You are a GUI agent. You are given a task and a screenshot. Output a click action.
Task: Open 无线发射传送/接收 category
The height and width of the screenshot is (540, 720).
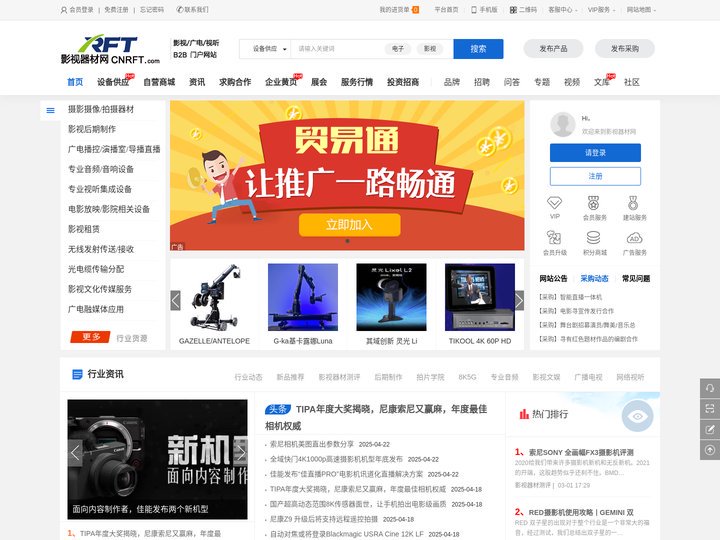coord(101,249)
